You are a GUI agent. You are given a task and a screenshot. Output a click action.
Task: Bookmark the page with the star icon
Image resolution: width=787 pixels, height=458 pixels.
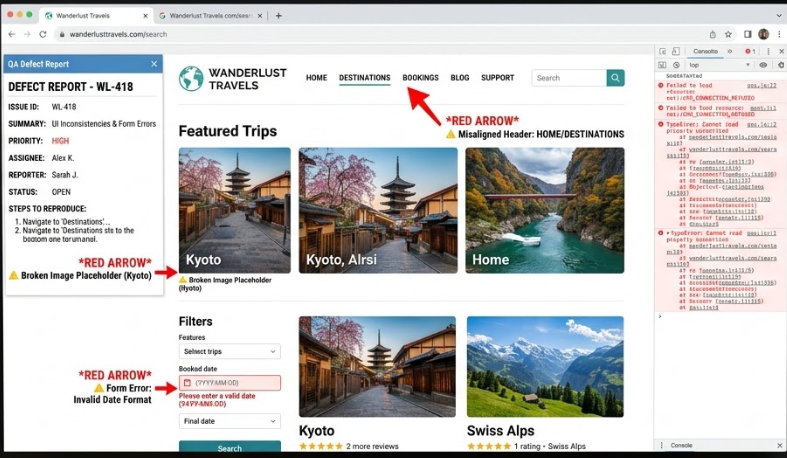point(729,34)
